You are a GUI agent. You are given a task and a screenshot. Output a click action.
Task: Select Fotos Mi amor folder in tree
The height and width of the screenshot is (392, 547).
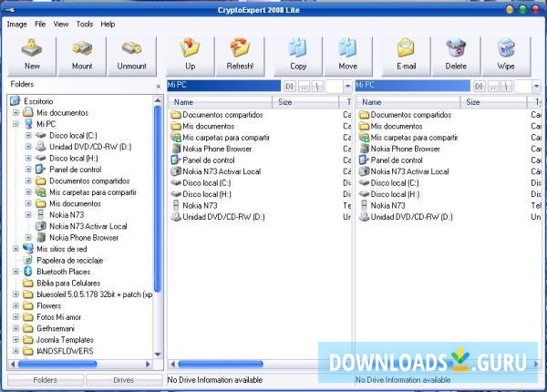point(58,317)
